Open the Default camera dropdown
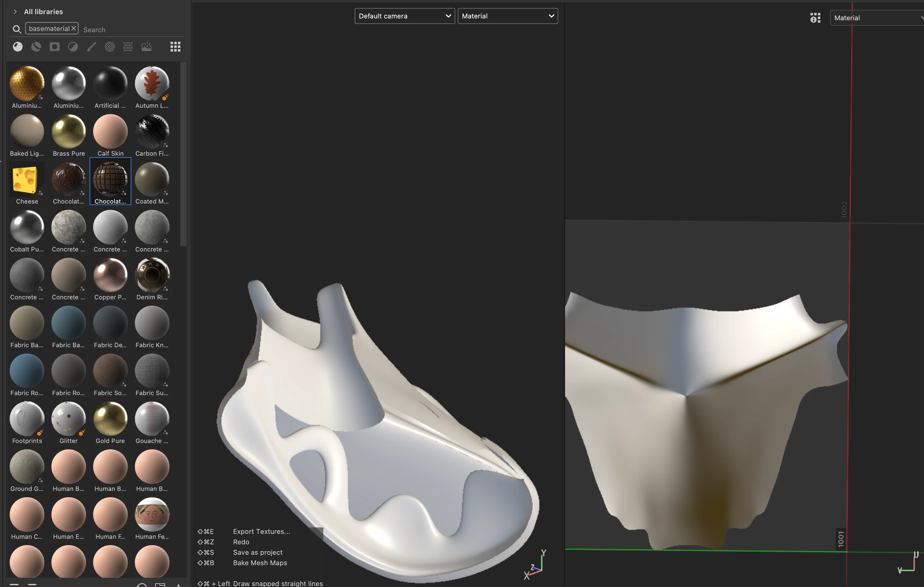Viewport: 924px width, 587px height. 404,16
